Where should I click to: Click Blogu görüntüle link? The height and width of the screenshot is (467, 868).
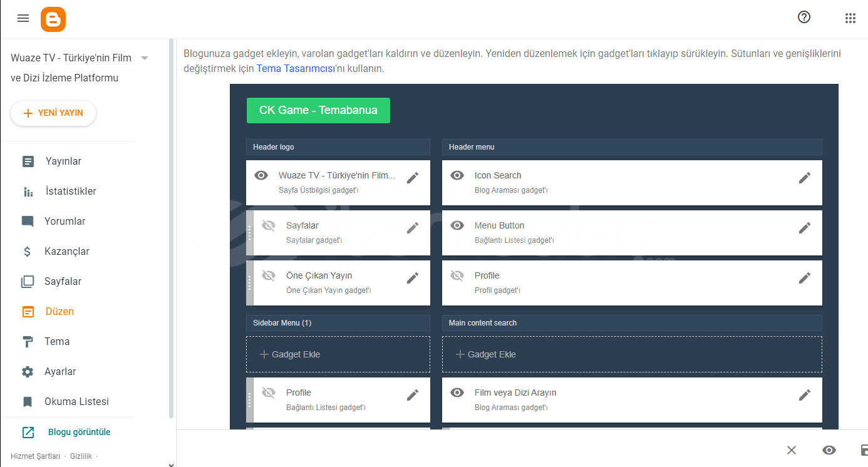[x=79, y=432]
